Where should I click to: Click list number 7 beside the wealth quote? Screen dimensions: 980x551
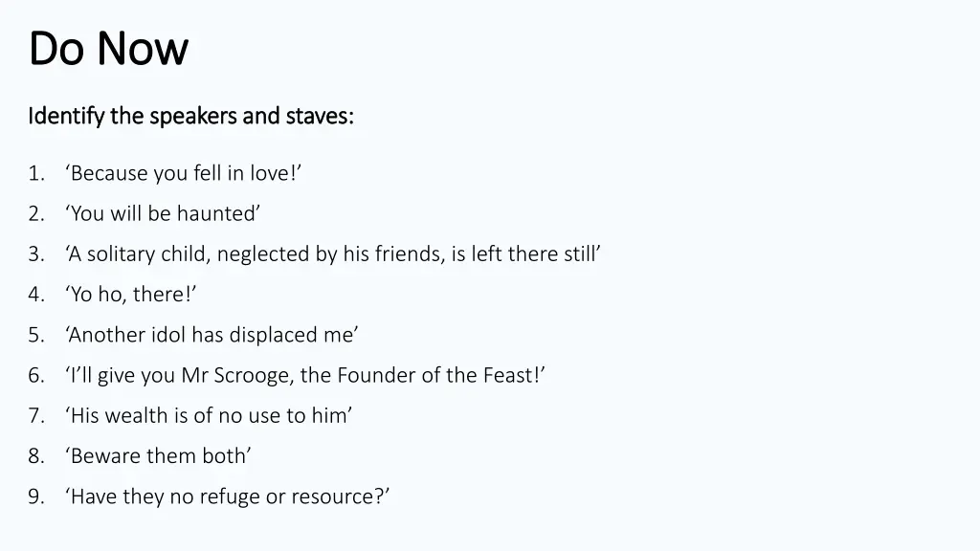pyautogui.click(x=36, y=416)
